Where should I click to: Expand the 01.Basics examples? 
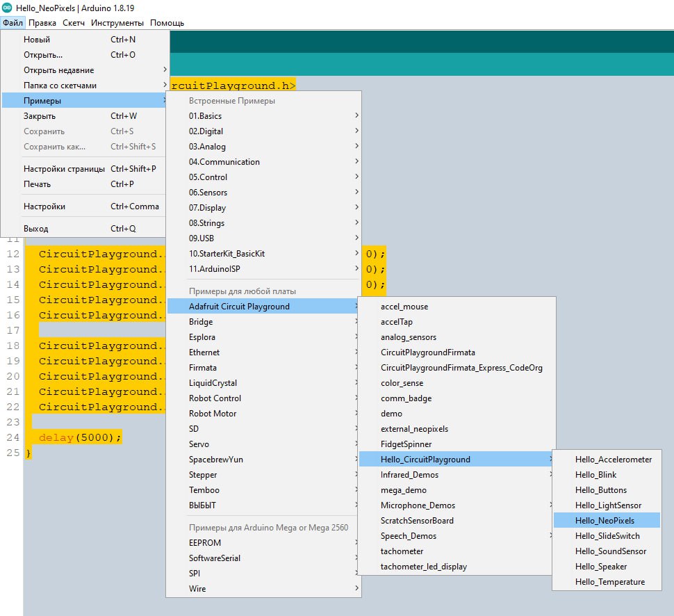coord(263,116)
